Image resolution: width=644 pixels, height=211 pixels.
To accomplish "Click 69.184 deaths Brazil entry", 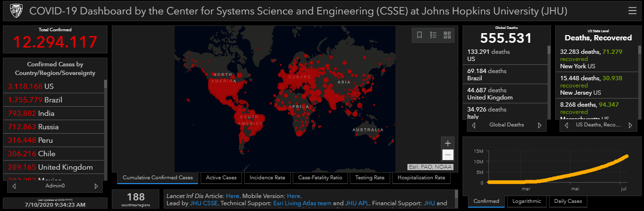I will (x=506, y=74).
